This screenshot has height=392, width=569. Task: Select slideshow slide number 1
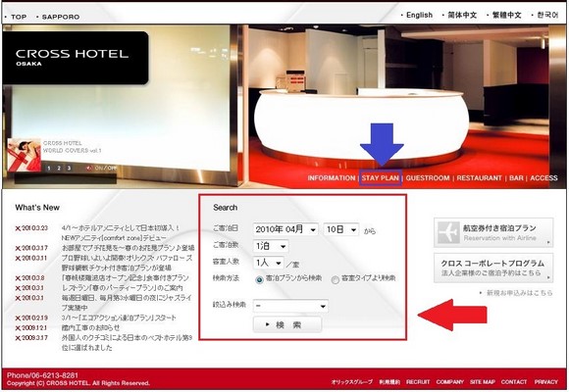click(49, 169)
